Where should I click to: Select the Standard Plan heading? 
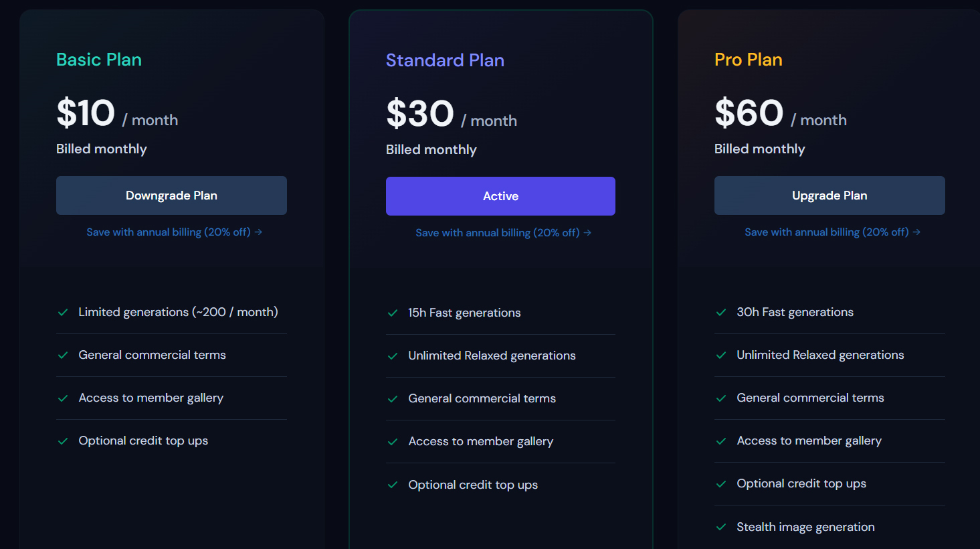point(445,60)
